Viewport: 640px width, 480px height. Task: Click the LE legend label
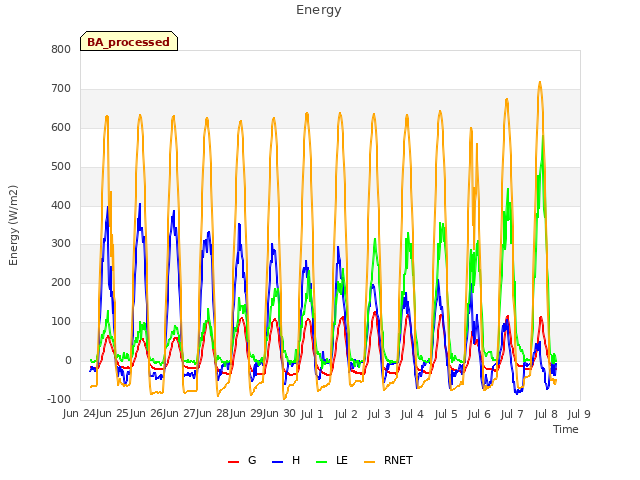pos(342,460)
